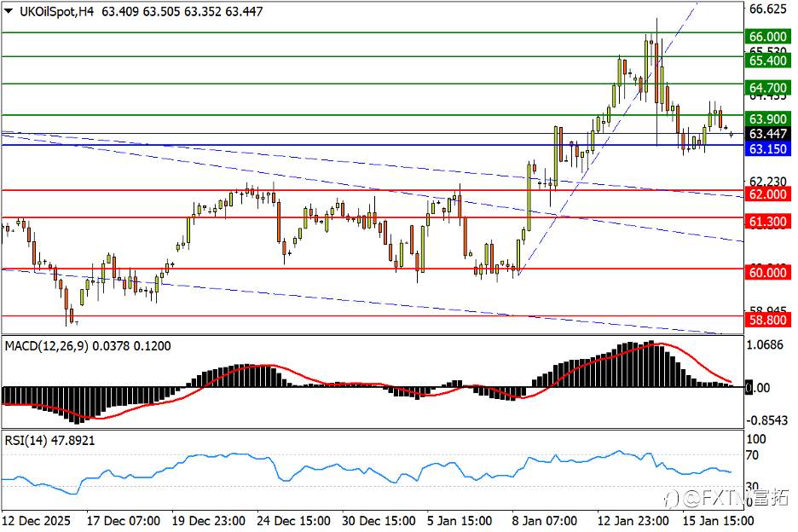Select the 12 Jan 23:00 time axis label
The image size is (798, 532).
(633, 521)
